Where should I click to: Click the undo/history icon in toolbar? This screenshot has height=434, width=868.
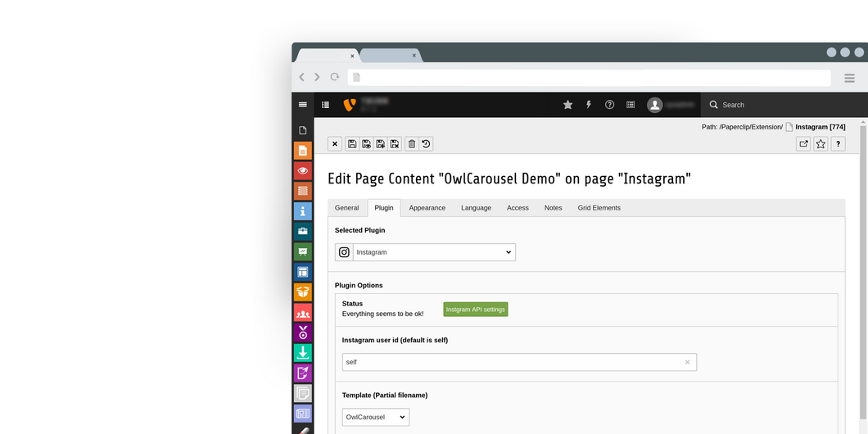[x=426, y=144]
